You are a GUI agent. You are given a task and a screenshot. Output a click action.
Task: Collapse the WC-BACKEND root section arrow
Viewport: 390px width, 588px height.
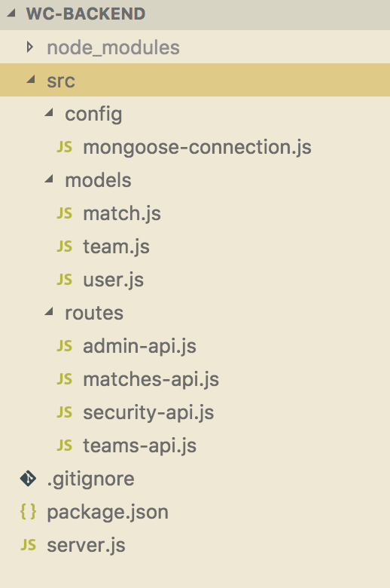click(x=11, y=12)
